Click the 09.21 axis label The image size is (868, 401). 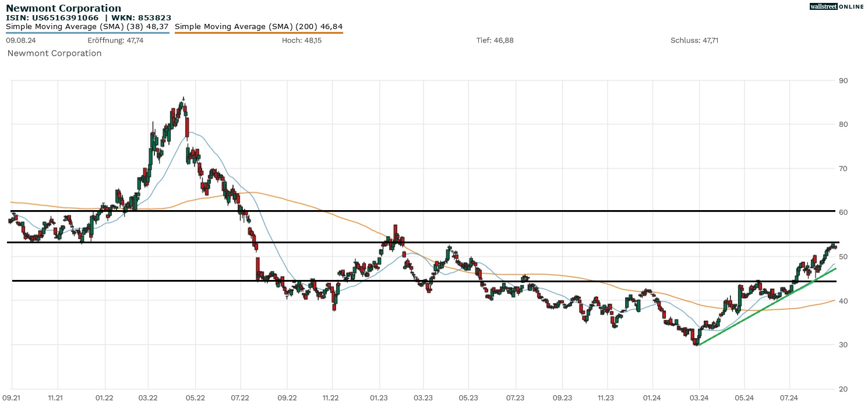(x=12, y=397)
